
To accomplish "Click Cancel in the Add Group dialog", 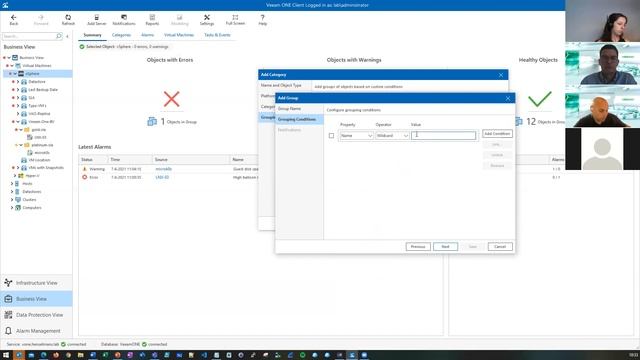I will click(500, 247).
